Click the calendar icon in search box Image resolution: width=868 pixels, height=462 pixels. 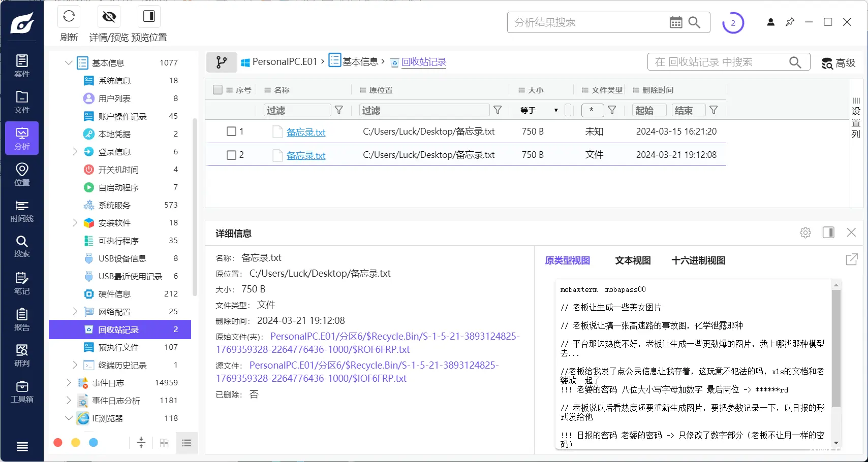click(676, 22)
